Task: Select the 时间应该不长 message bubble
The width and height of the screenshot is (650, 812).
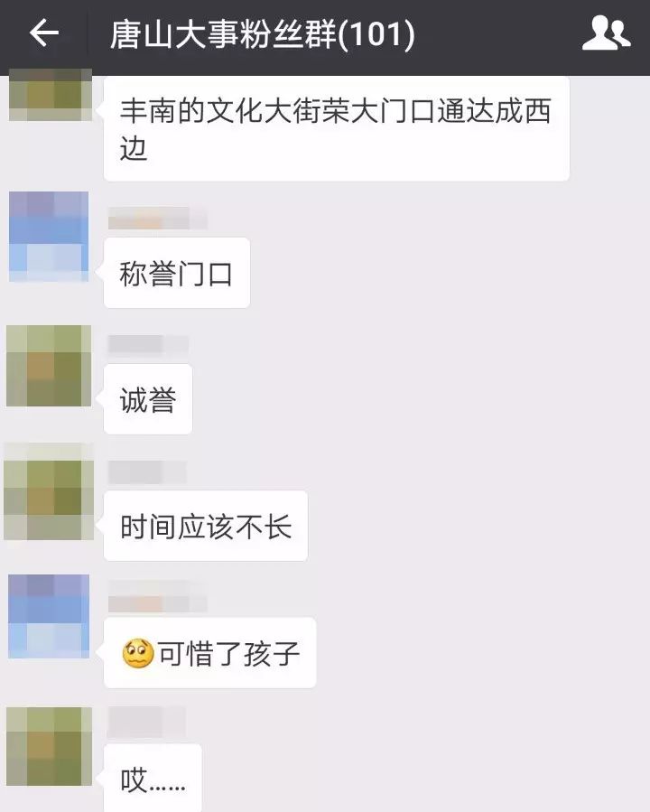Action: click(x=206, y=526)
